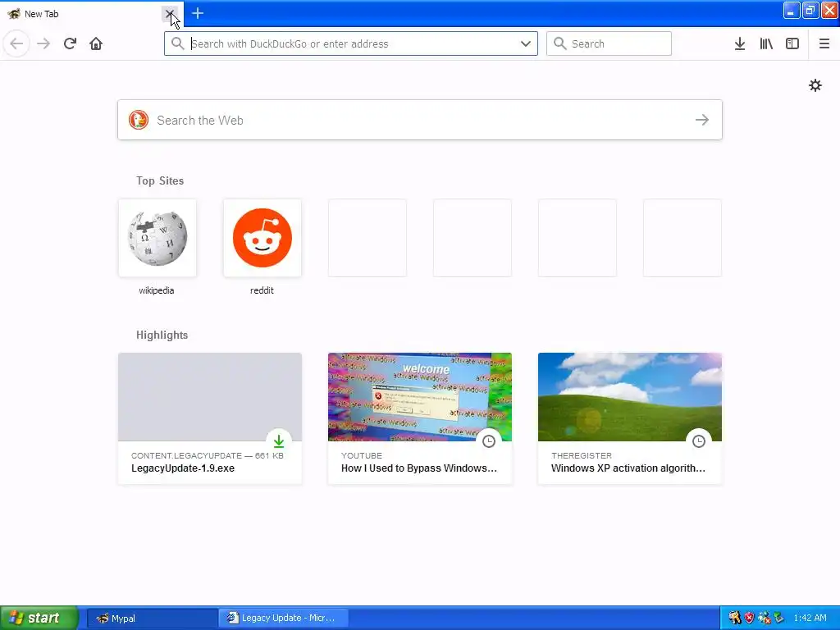Open the Library icon
The height and width of the screenshot is (630, 840).
click(766, 43)
